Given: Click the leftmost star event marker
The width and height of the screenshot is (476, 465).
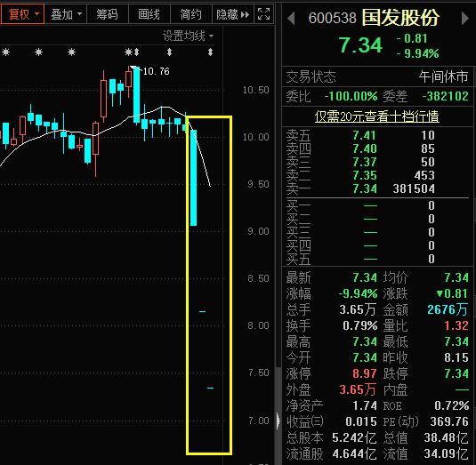Looking at the screenshot, I should point(5,52).
